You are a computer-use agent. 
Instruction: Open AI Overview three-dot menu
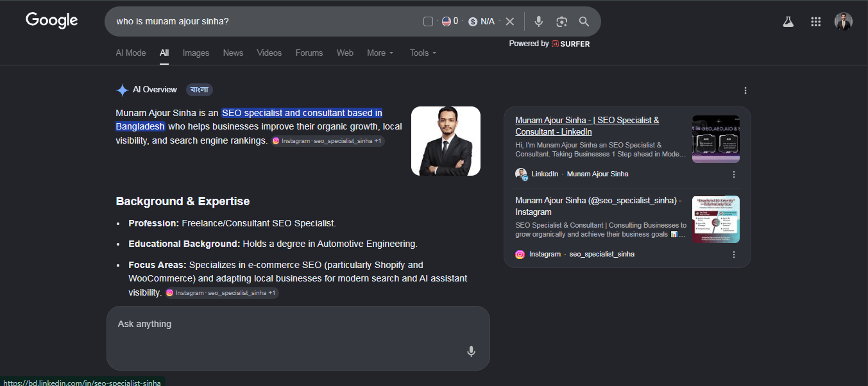tap(745, 90)
